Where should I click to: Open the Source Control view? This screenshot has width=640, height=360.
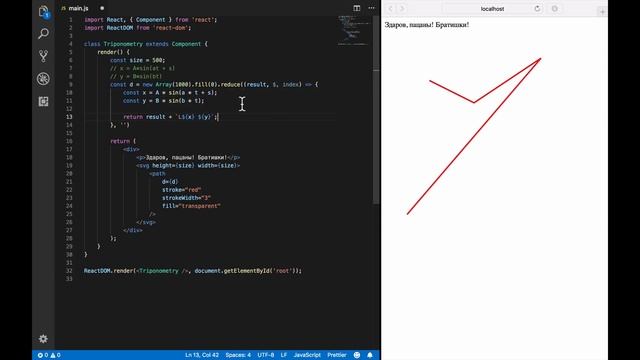click(x=43, y=56)
